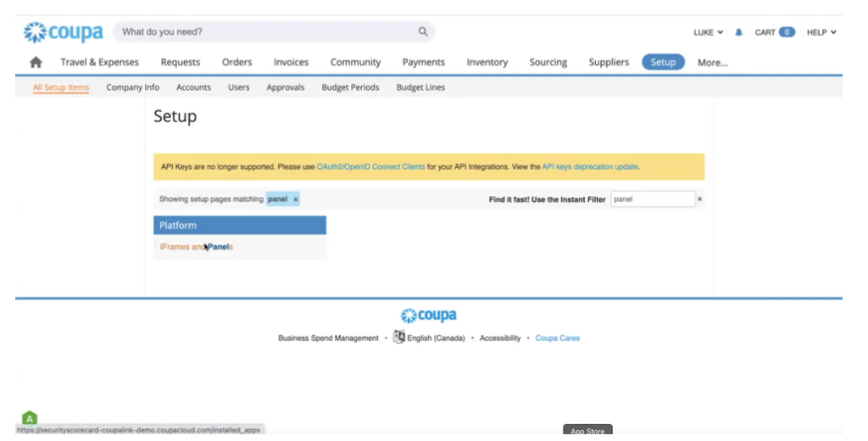Viewport: 868px width, 441px height.
Task: Open Budget Lines submenu item
Action: point(420,87)
